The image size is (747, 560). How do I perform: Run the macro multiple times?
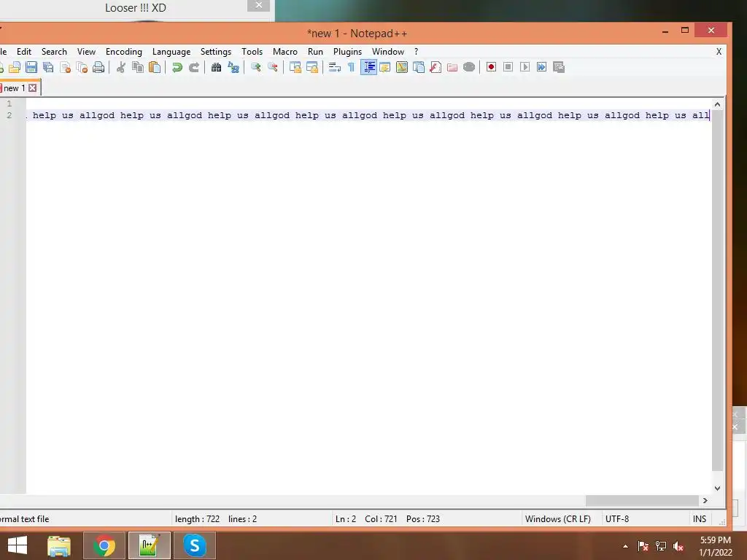click(x=542, y=67)
